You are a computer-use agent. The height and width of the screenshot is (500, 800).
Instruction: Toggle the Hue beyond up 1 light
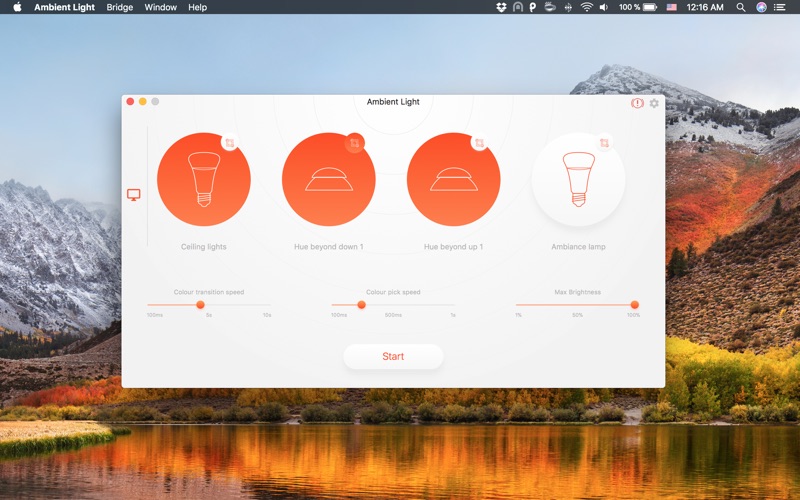(454, 180)
